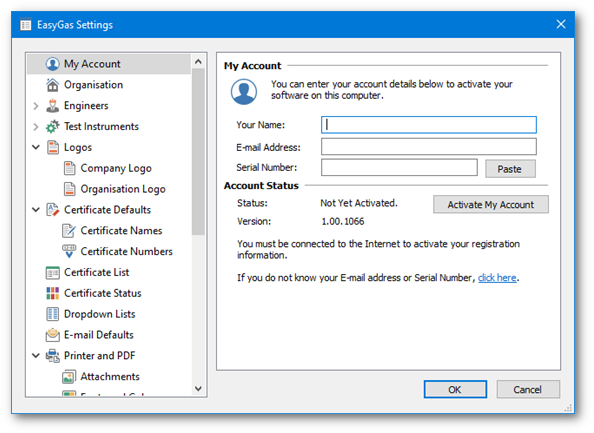Click the Organisation Logo page icon
Screen dimensions: 594x433
[x=69, y=189]
